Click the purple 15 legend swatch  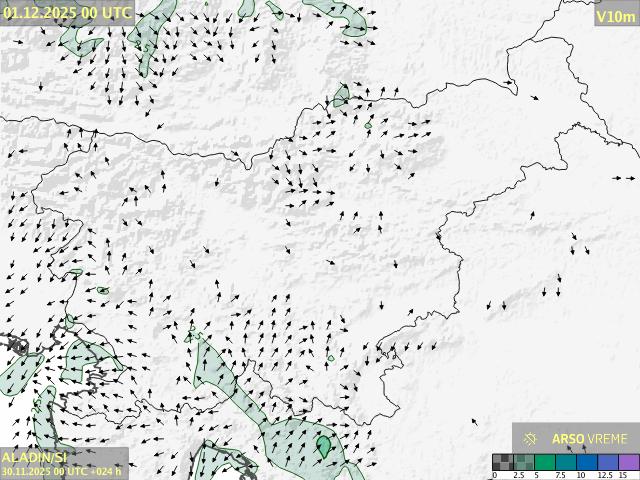628,462
